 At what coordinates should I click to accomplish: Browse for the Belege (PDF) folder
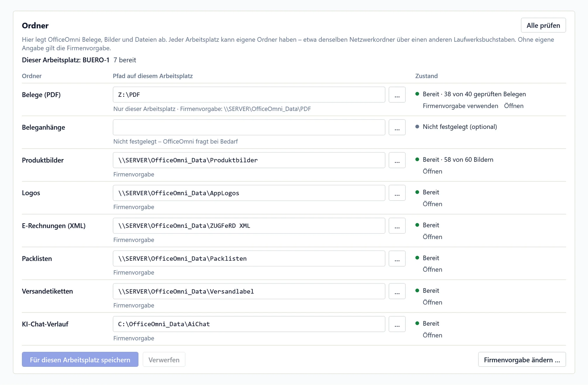(397, 95)
